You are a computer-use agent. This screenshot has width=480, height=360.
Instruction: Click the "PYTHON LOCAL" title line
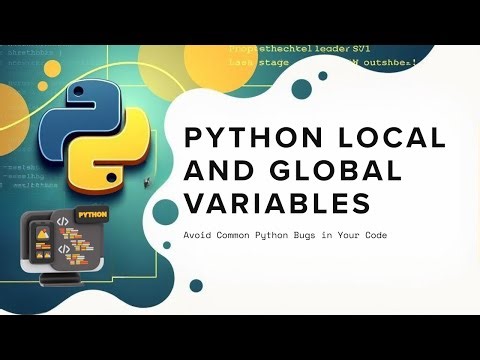click(x=315, y=137)
